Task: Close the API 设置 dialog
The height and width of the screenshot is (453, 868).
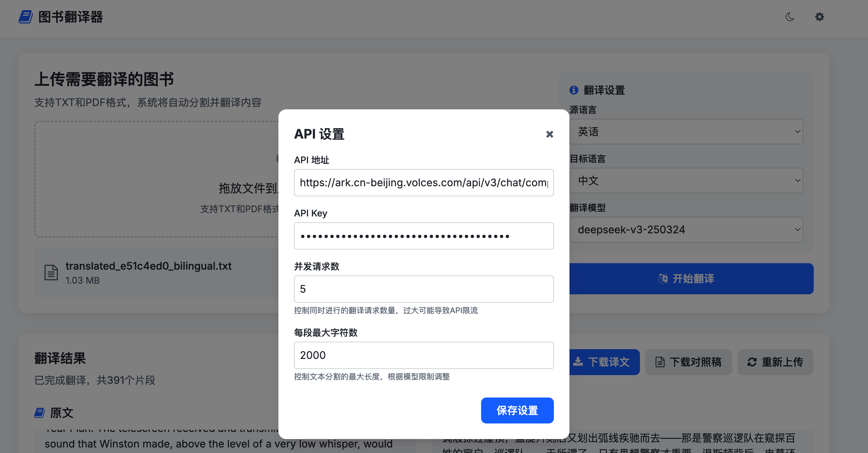Action: 550,134
